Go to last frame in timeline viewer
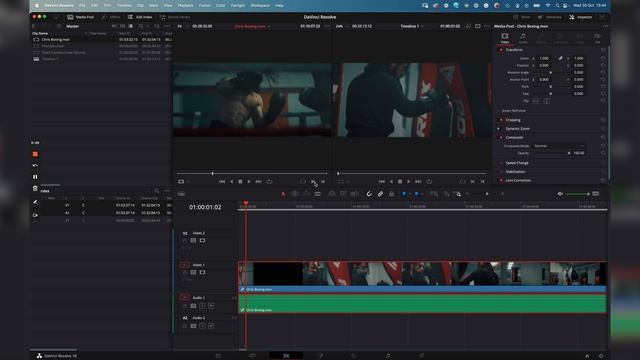Screen dimensions: 640x360 tap(418, 182)
